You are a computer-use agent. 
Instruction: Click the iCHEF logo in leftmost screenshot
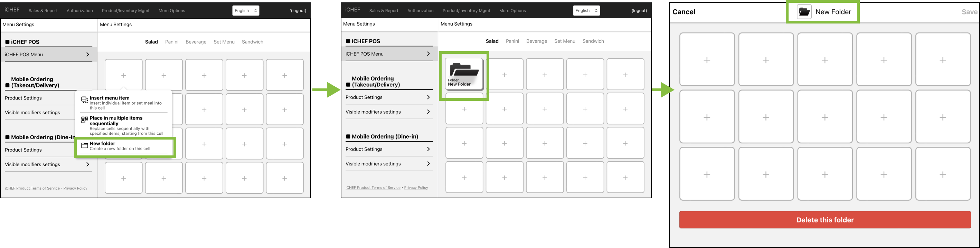[x=12, y=10]
